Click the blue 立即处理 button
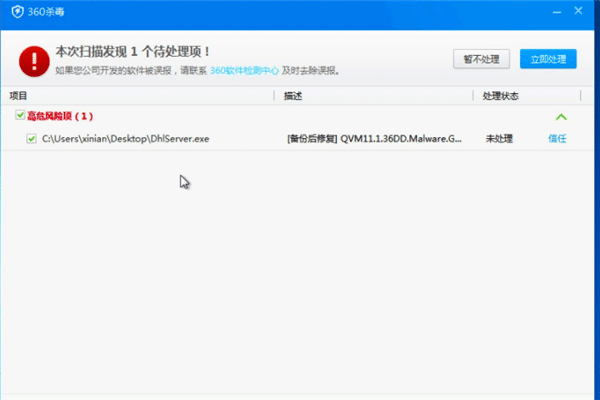Viewport: 600px width, 400px height. [548, 59]
